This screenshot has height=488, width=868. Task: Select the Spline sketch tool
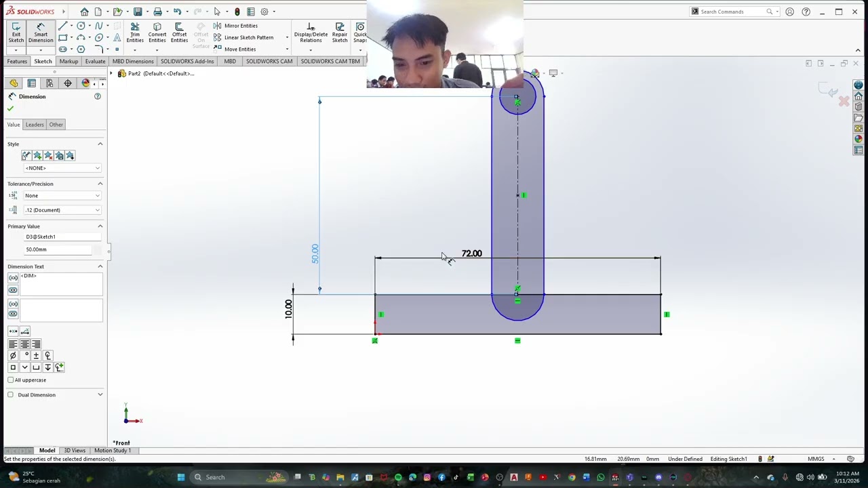99,26
